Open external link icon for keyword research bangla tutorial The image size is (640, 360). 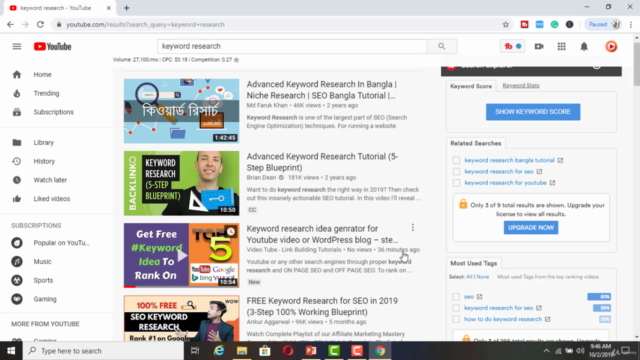(x=560, y=160)
